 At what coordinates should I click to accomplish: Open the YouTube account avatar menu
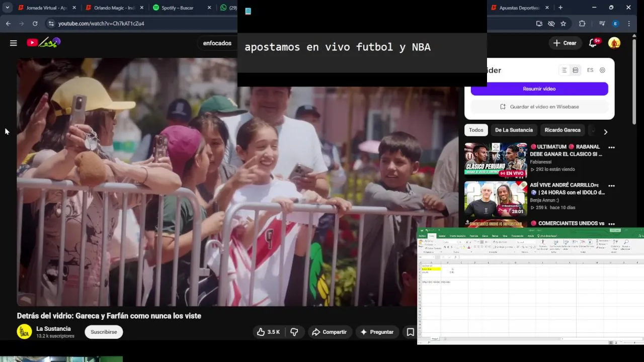pyautogui.click(x=614, y=43)
